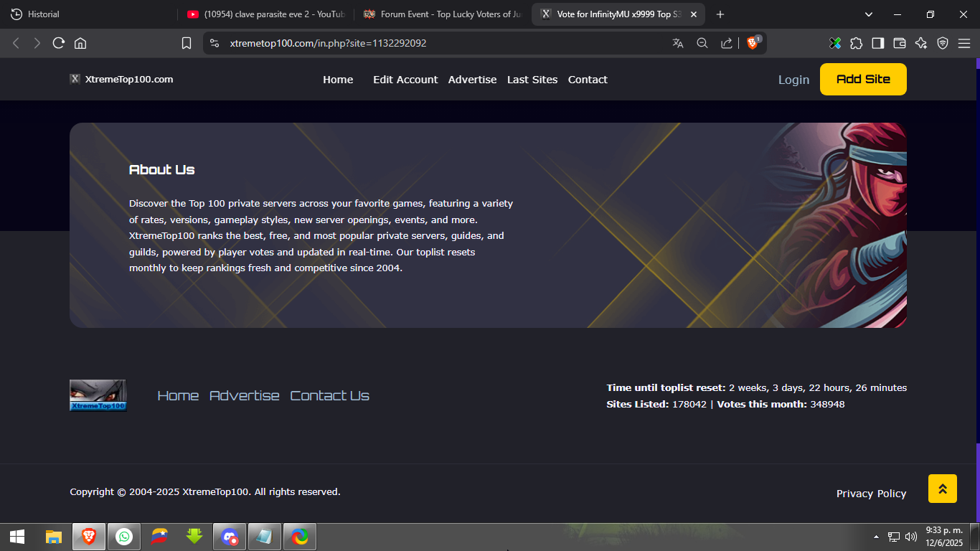
Task: Close the Vote for InfinityMU tab
Action: [693, 14]
